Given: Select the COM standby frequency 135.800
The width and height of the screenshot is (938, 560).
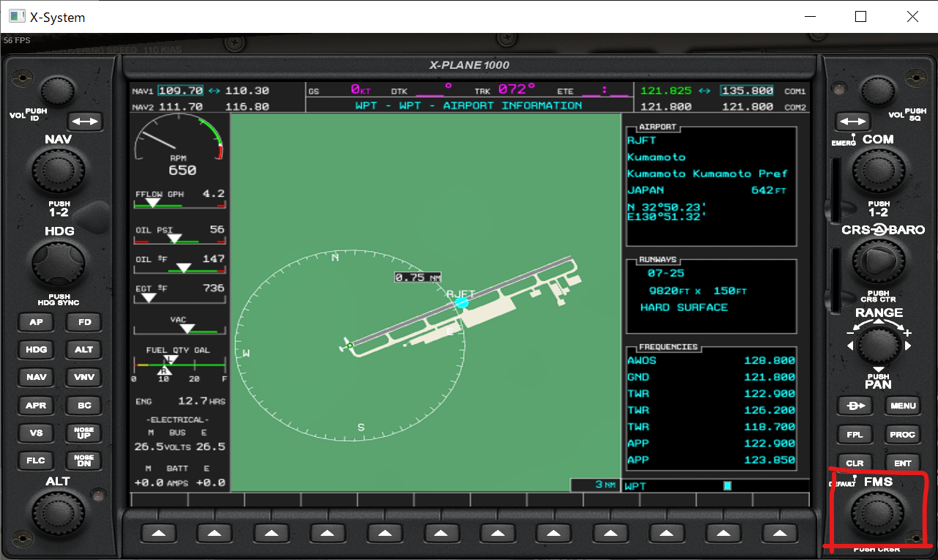Looking at the screenshot, I should (747, 91).
